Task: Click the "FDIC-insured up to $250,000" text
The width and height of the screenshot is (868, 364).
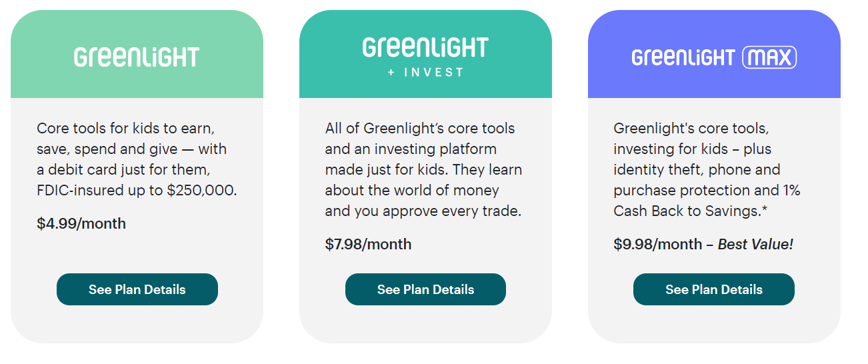Action: pyautogui.click(x=137, y=190)
